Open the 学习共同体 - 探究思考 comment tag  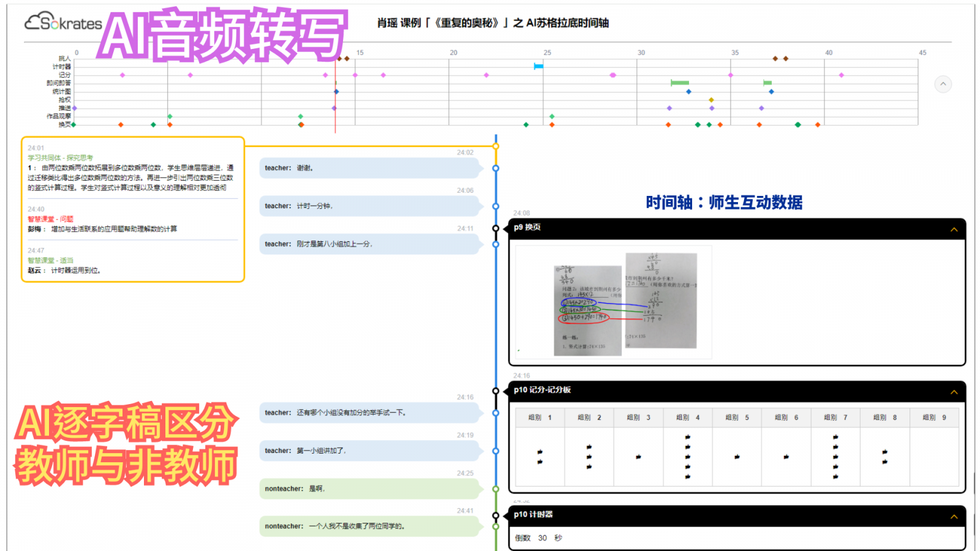click(x=60, y=158)
